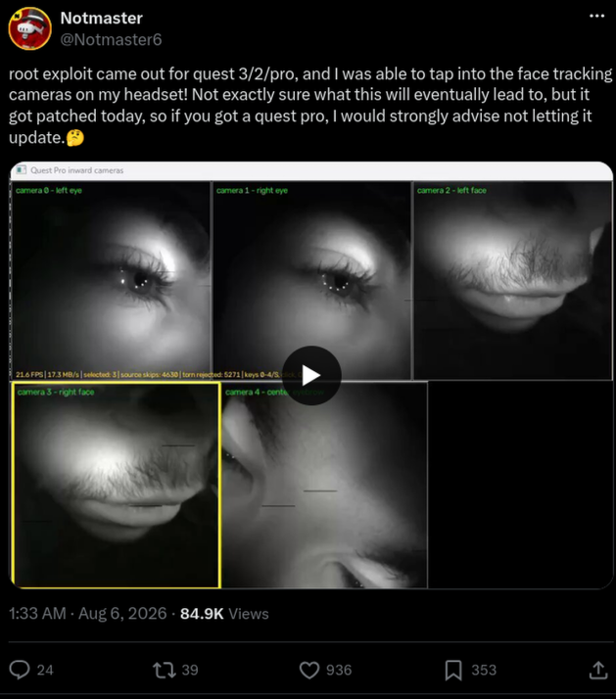Select the camera 0 left eye feed

111,280
